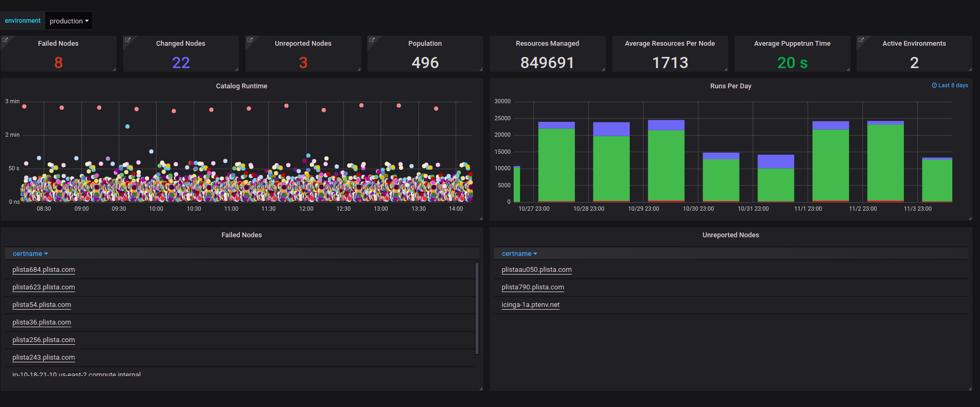This screenshot has height=407, width=980.
Task: Open plista790.plista.com node link
Action: pyautogui.click(x=533, y=287)
